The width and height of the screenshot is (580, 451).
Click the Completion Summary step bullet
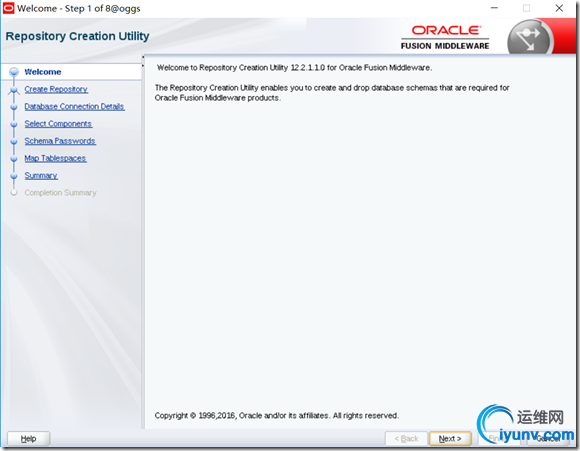point(14,193)
